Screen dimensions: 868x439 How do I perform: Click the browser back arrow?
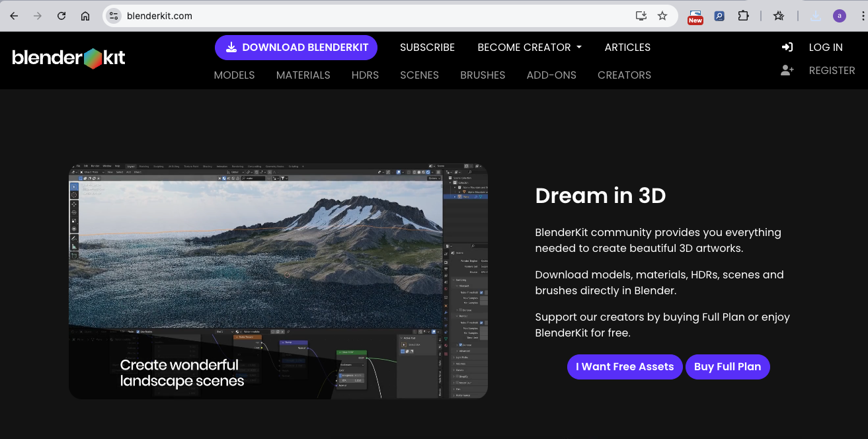tap(14, 16)
